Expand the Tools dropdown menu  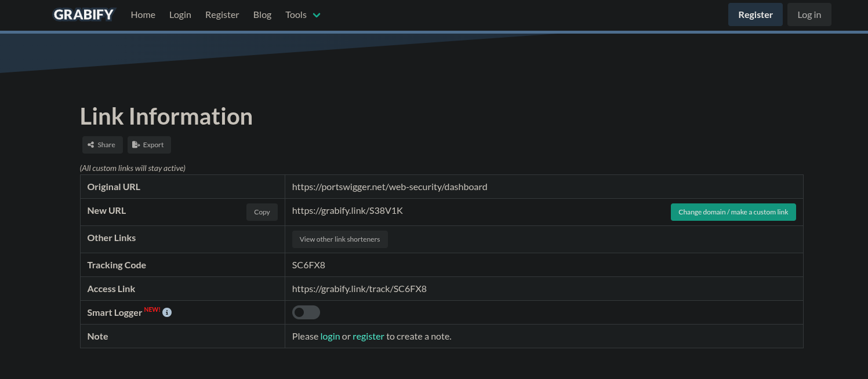click(x=303, y=15)
